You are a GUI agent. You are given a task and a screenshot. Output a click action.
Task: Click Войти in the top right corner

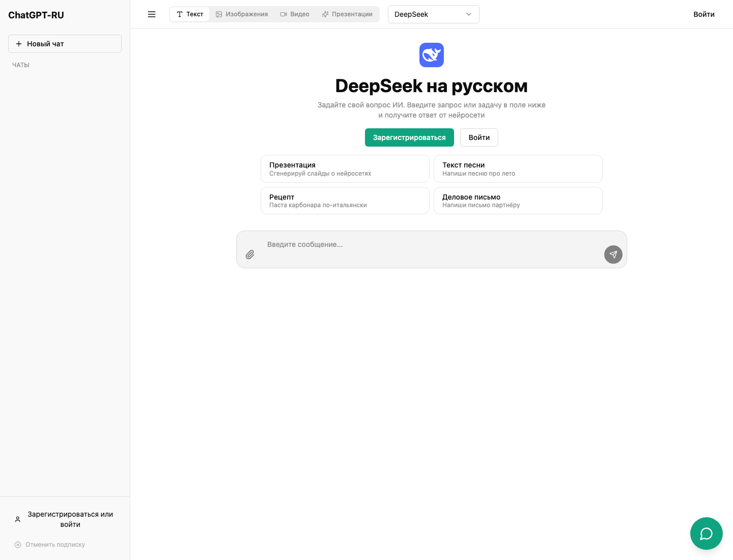point(704,14)
